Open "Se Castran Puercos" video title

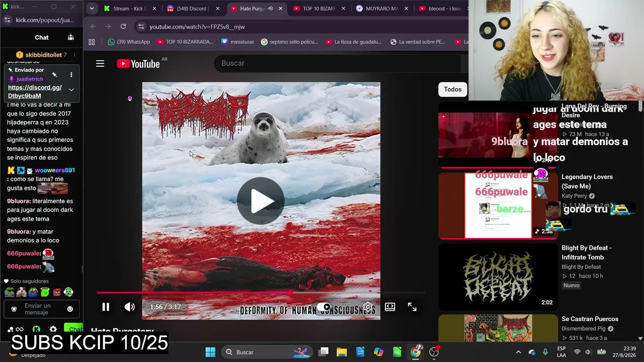pyautogui.click(x=590, y=319)
